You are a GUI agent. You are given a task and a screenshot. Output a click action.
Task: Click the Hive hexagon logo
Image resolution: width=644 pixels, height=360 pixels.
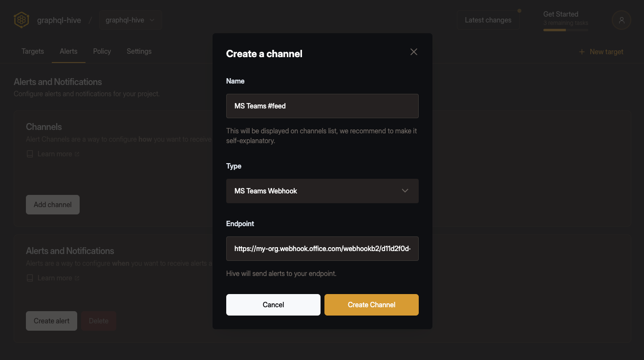[21, 20]
